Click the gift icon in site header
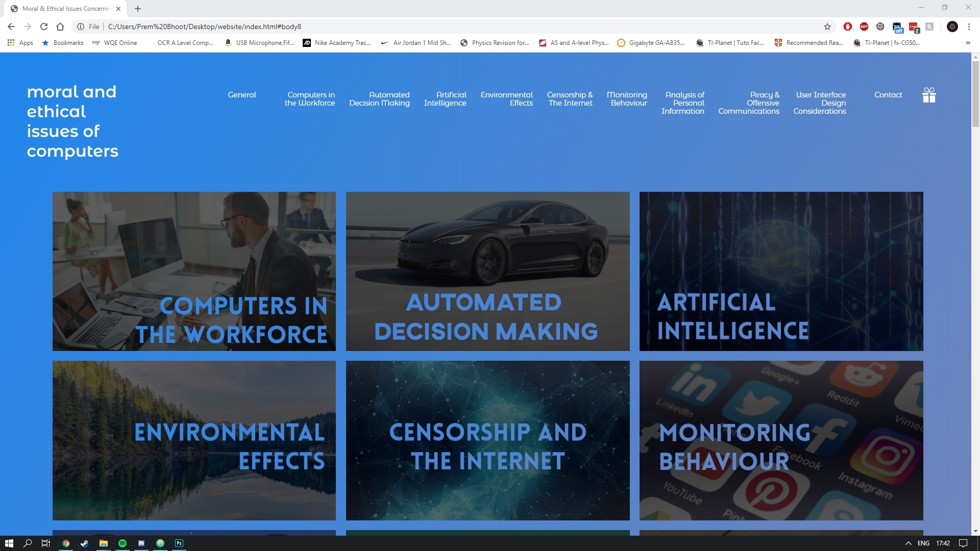Image resolution: width=980 pixels, height=551 pixels. point(929,95)
